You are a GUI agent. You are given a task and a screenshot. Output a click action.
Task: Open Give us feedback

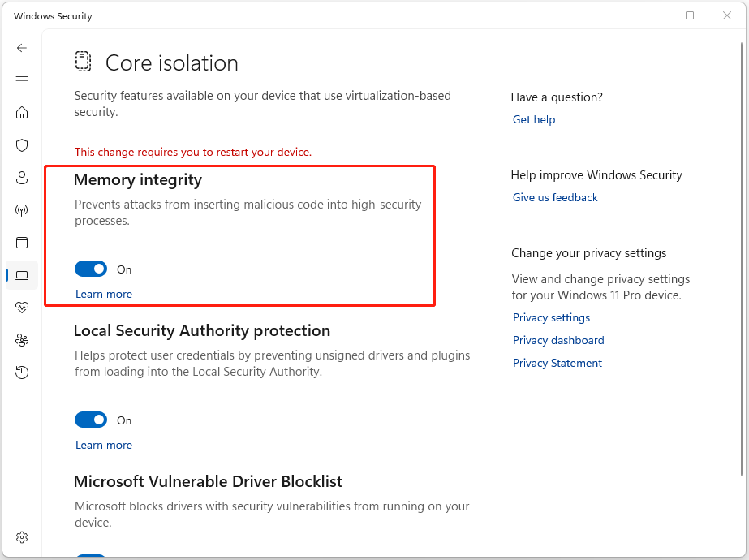point(555,197)
